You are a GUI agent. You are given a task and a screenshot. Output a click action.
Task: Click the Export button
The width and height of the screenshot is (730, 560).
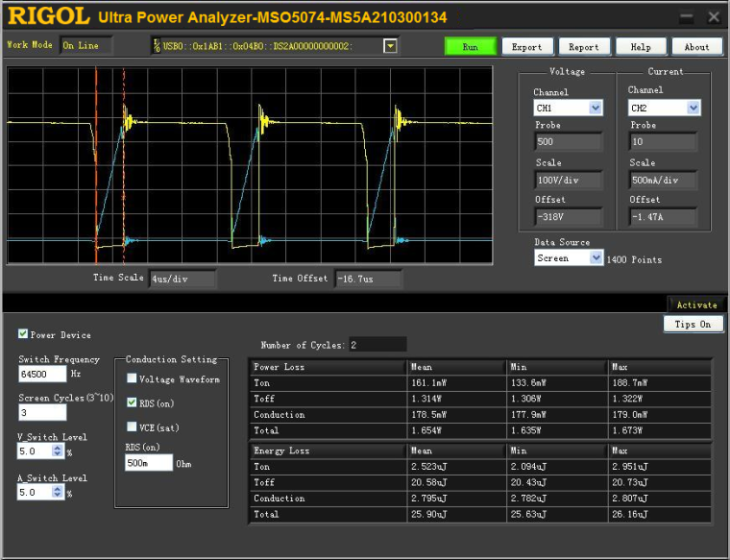tap(526, 46)
